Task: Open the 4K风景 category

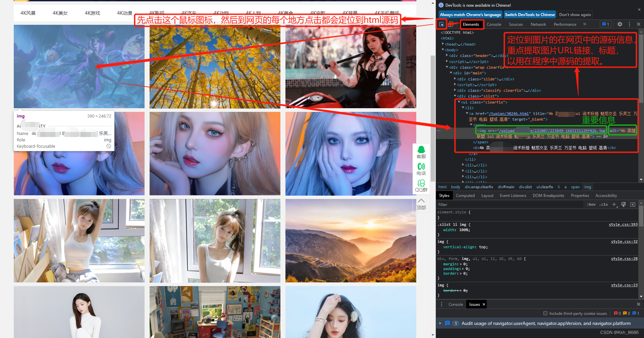Action: (28, 13)
